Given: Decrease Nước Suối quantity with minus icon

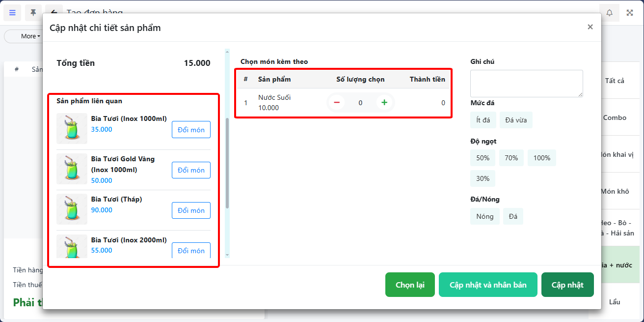Looking at the screenshot, I should (337, 102).
